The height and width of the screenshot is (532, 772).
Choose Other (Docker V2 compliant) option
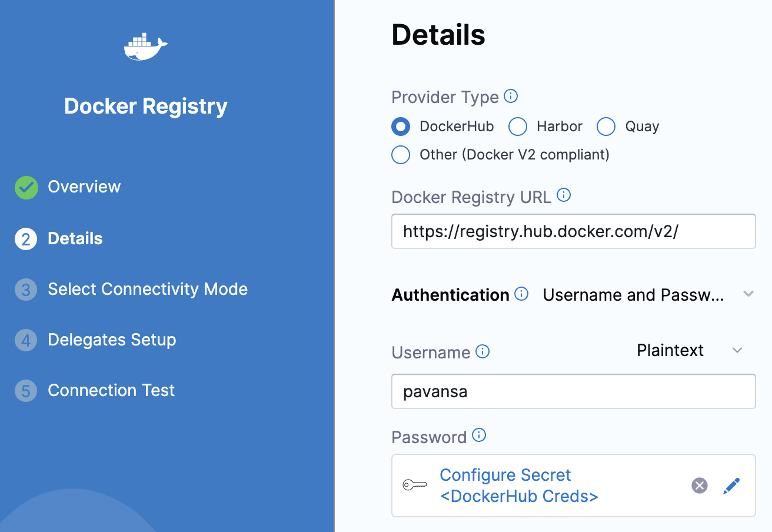tap(401, 155)
